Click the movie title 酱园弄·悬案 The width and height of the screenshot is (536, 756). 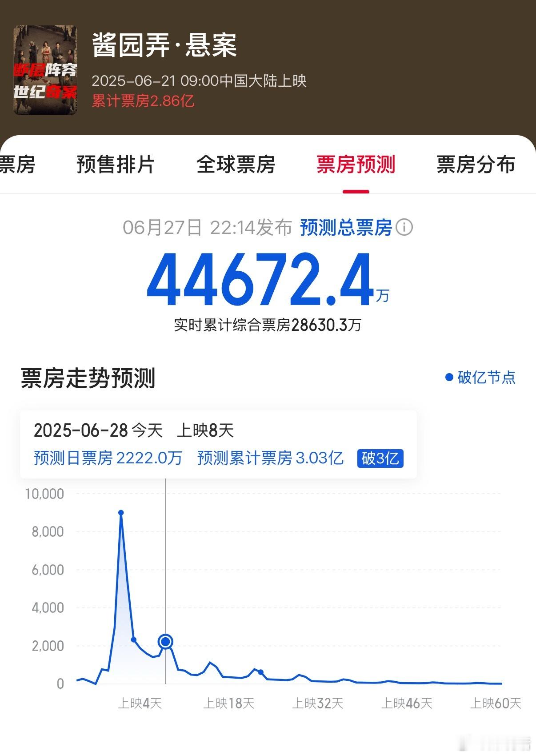coord(164,45)
